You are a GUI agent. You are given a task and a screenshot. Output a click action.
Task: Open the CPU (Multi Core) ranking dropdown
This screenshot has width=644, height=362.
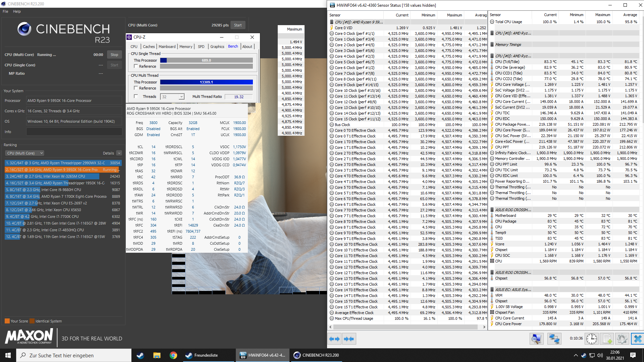coord(25,153)
